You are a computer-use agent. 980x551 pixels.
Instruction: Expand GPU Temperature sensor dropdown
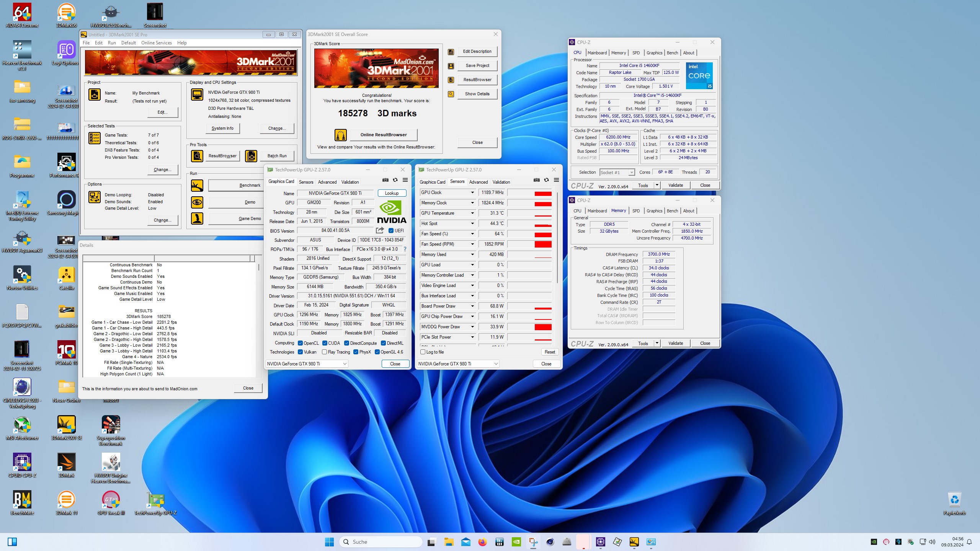point(472,213)
